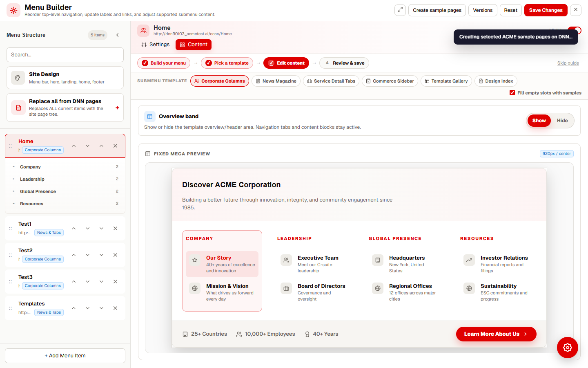
Task: Go to Pick a template step
Action: (x=227, y=63)
